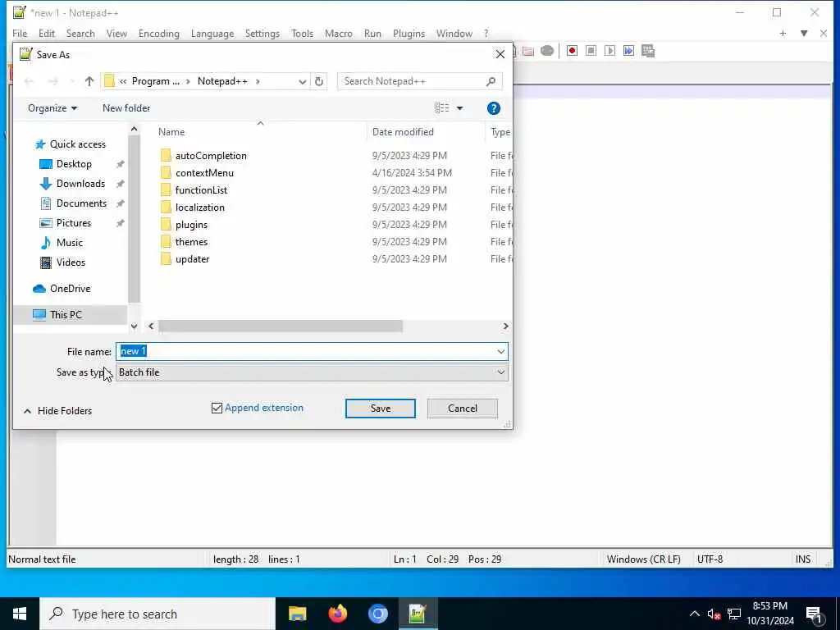The image size is (840, 630).
Task: Select Videos in navigation pane
Action: click(x=71, y=262)
